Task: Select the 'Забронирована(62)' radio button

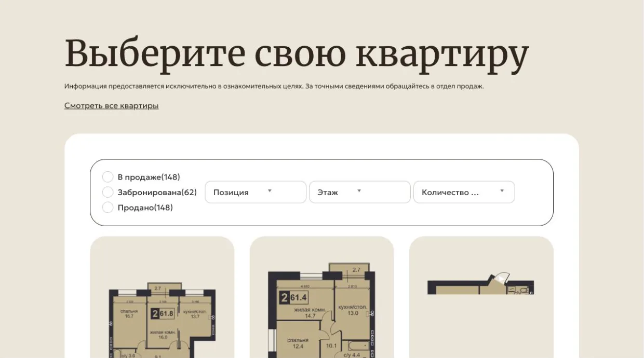Action: tap(108, 192)
